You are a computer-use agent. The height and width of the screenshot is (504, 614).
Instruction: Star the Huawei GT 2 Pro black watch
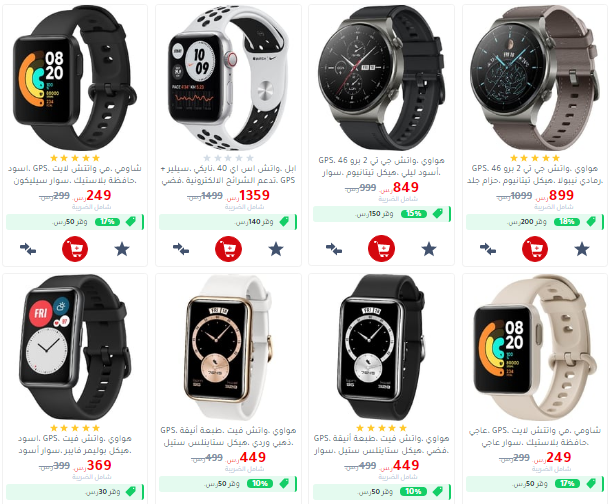click(x=429, y=249)
